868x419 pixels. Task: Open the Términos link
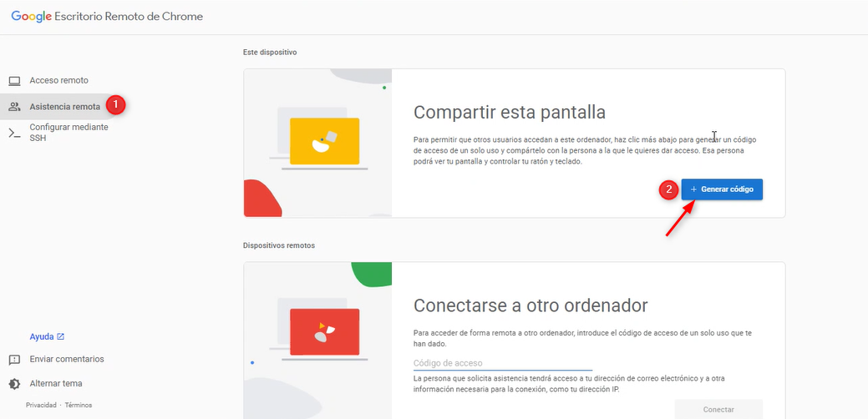(79, 405)
